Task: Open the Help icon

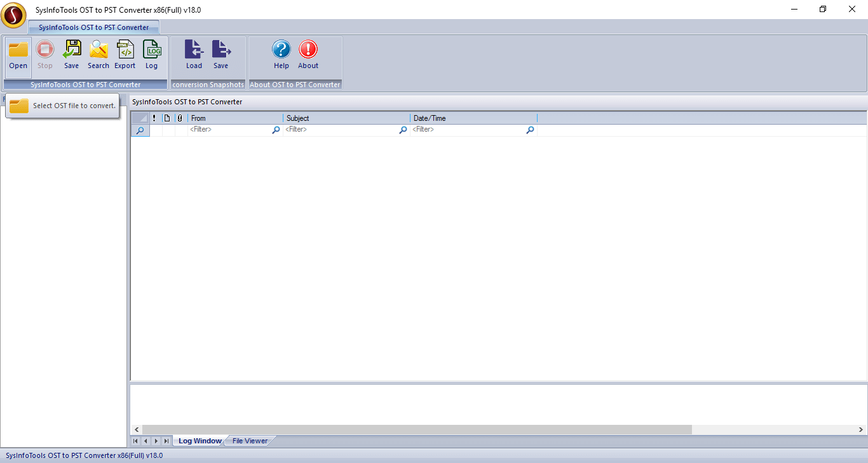Action: tap(281, 55)
